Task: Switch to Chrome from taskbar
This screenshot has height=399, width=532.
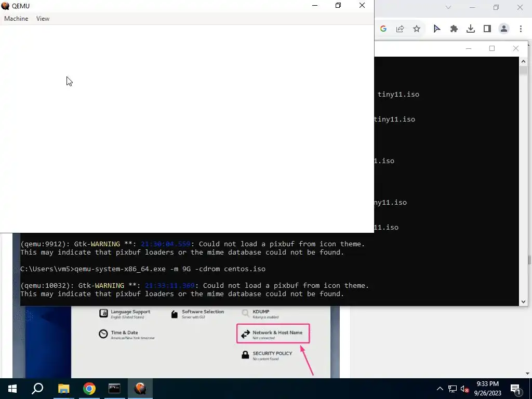Action: [x=89, y=389]
